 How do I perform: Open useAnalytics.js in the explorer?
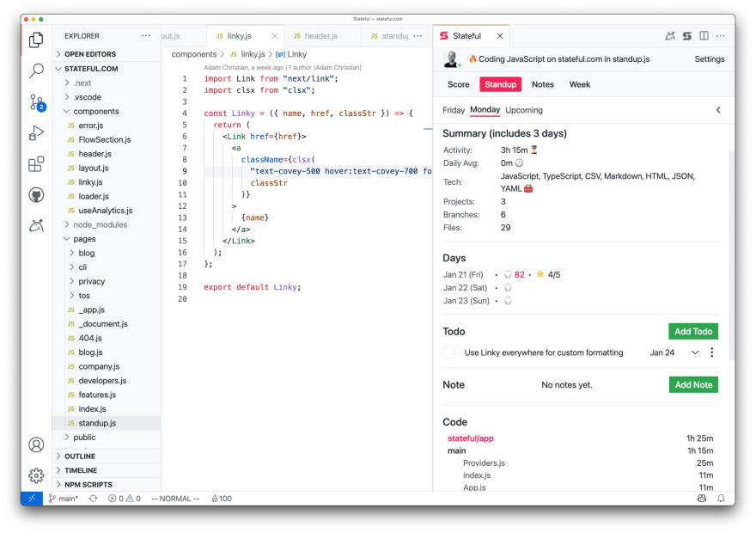(107, 211)
